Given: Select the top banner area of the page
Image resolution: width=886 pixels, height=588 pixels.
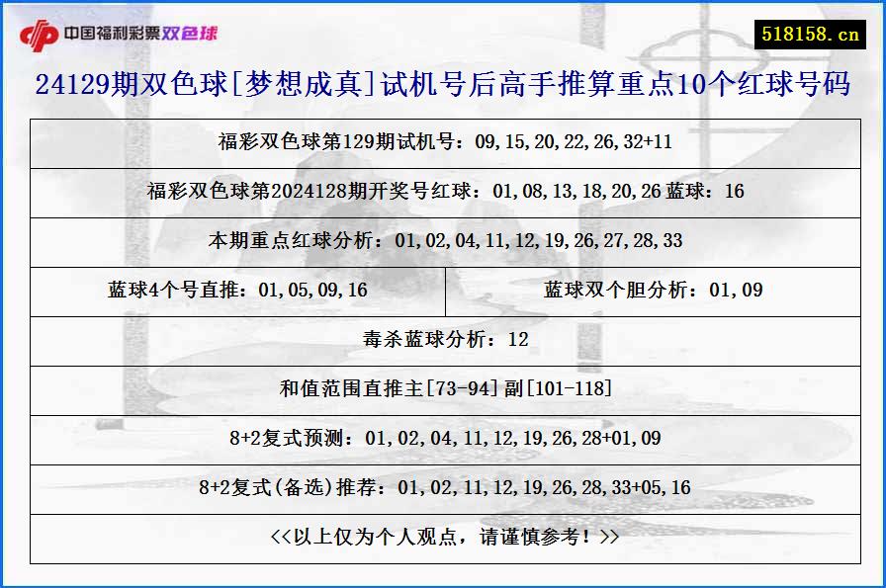Looking at the screenshot, I should tap(443, 31).
